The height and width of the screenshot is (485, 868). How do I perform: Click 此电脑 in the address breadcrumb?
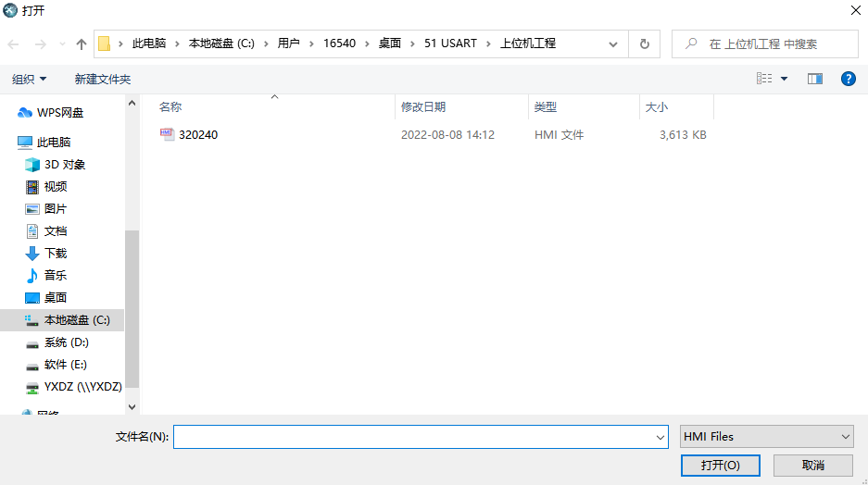pos(149,44)
